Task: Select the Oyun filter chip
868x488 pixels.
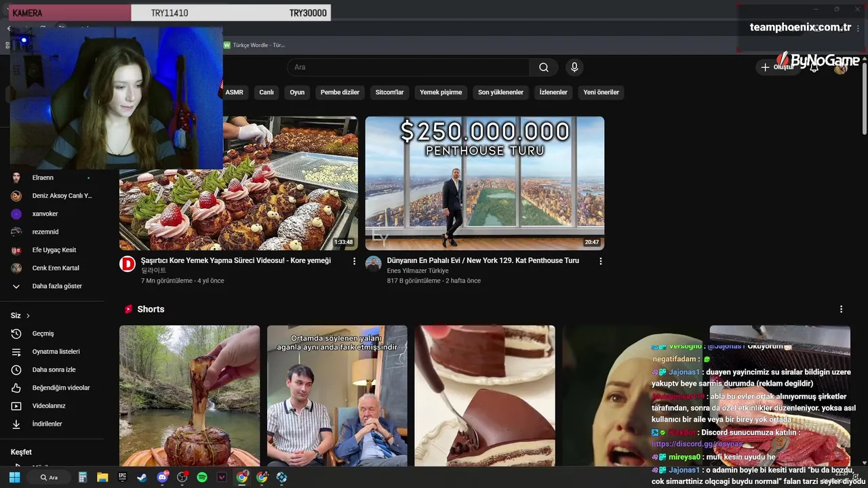Action: (x=297, y=92)
